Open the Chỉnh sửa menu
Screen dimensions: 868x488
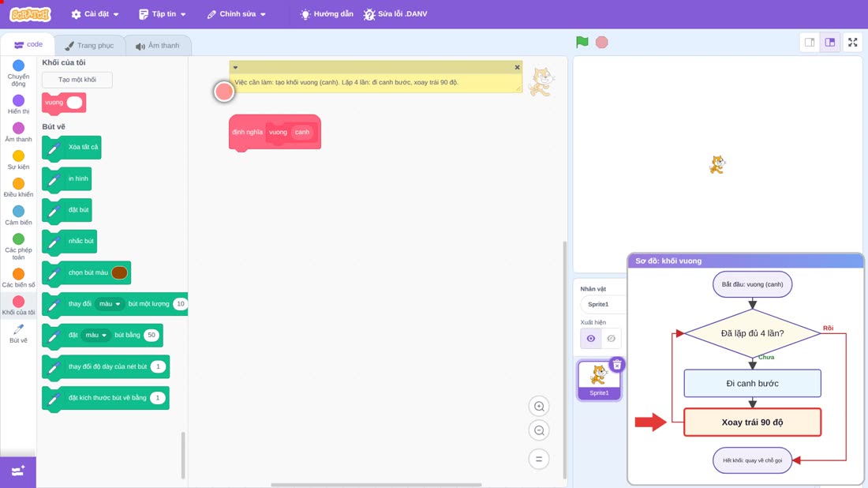coord(237,14)
